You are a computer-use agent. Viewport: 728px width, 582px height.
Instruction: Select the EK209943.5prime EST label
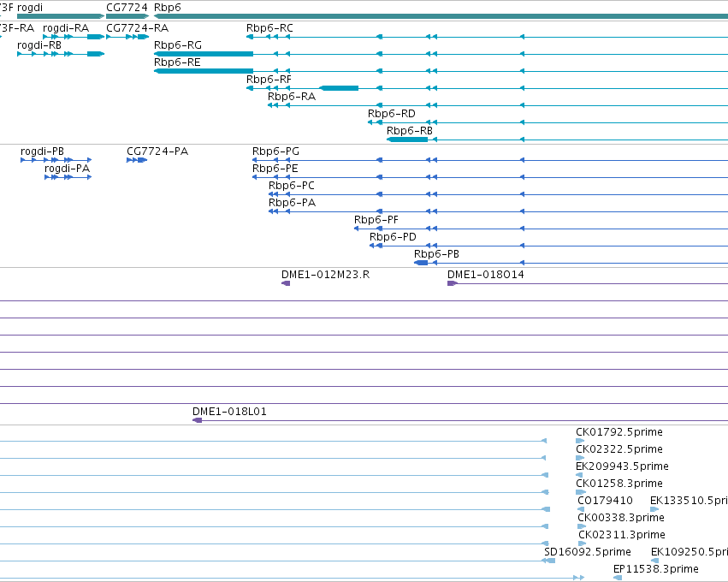coord(622,466)
